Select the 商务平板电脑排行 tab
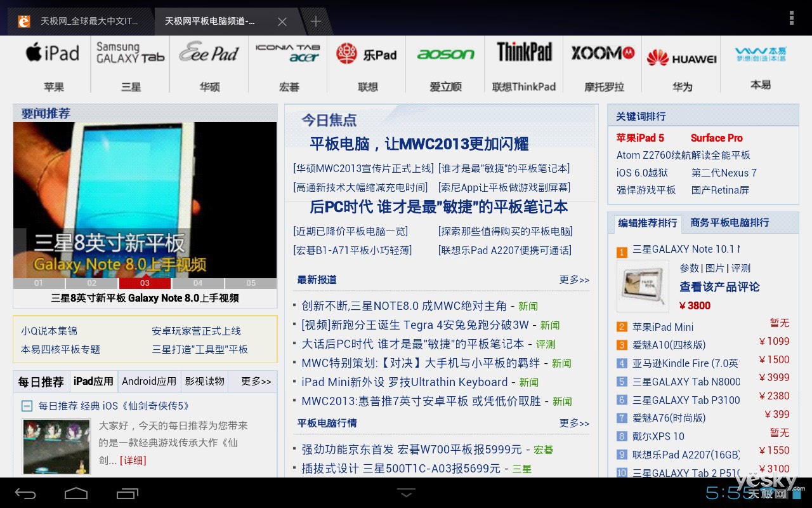This screenshot has width=812, height=508. (730, 222)
